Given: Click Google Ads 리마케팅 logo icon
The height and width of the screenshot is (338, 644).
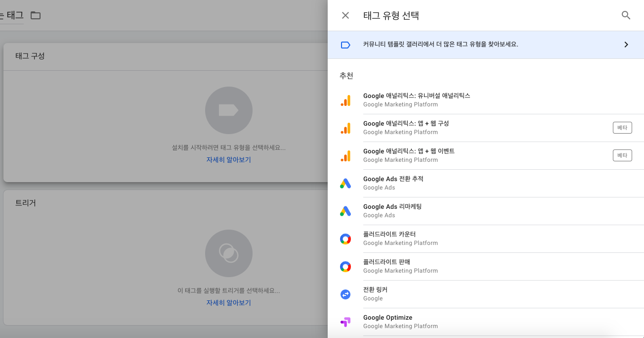Looking at the screenshot, I should (345, 211).
